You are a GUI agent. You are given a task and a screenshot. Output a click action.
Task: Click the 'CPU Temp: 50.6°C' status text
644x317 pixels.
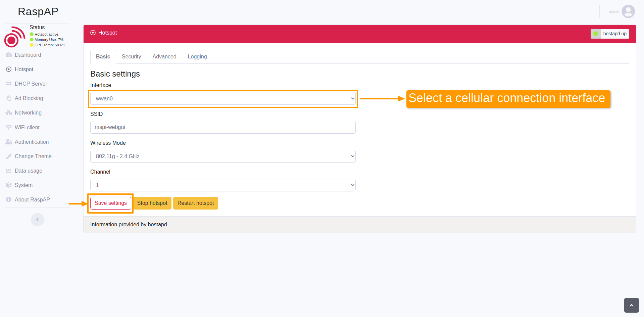[50, 45]
